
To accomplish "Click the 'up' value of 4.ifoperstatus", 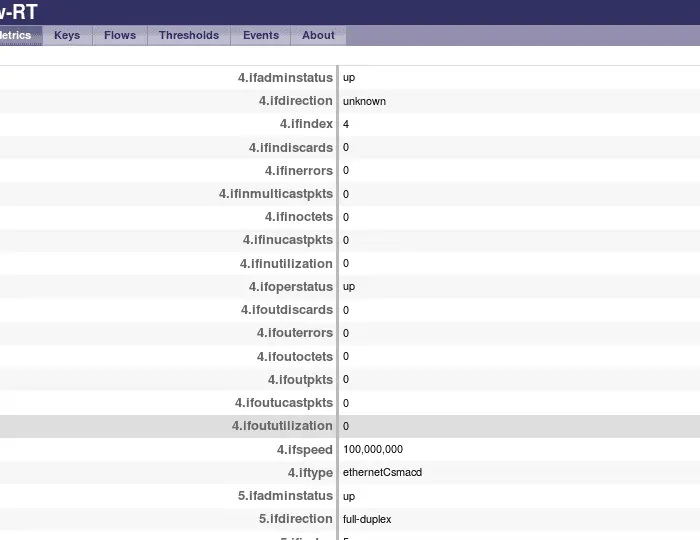I will 349,287.
